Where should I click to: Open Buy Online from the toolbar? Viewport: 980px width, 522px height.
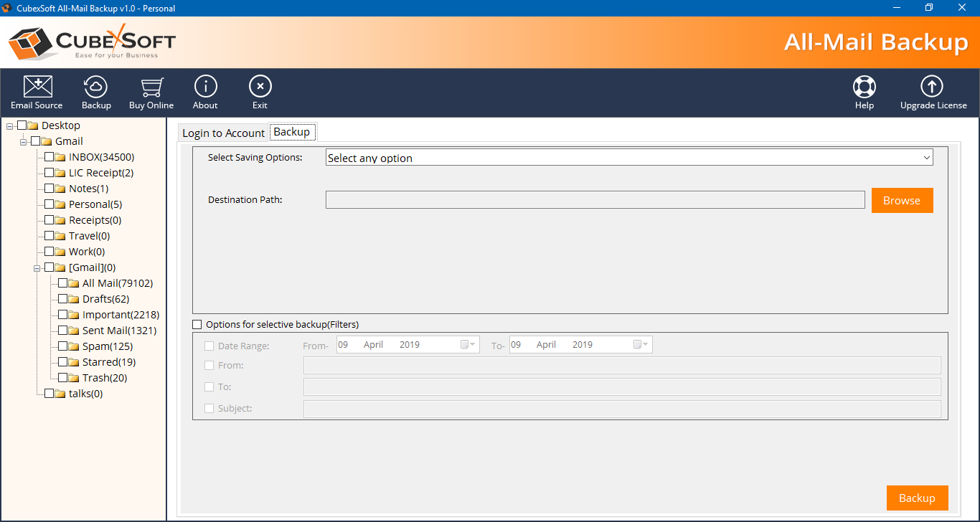(x=151, y=91)
